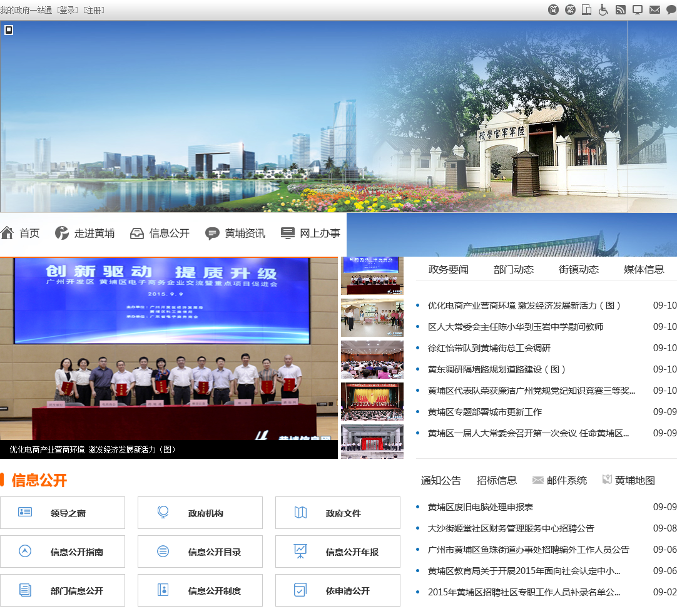Click the wheelchair accessibility icon

point(603,9)
